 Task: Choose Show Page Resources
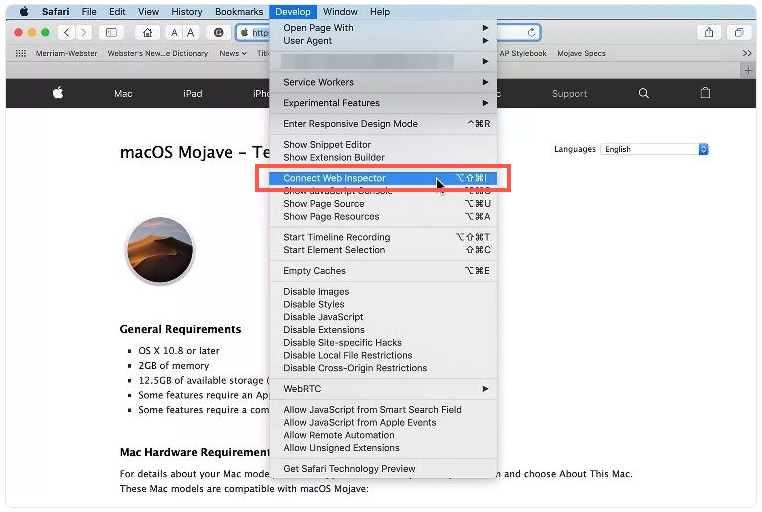point(383,217)
